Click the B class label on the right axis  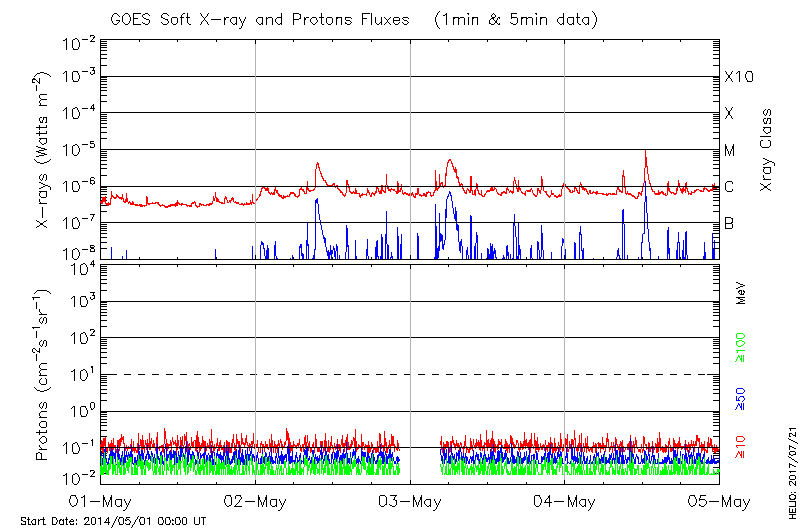[x=729, y=223]
